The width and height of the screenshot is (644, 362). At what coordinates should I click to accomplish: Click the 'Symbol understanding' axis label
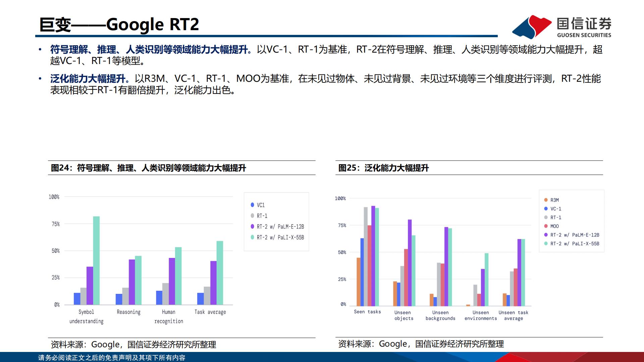(86, 316)
